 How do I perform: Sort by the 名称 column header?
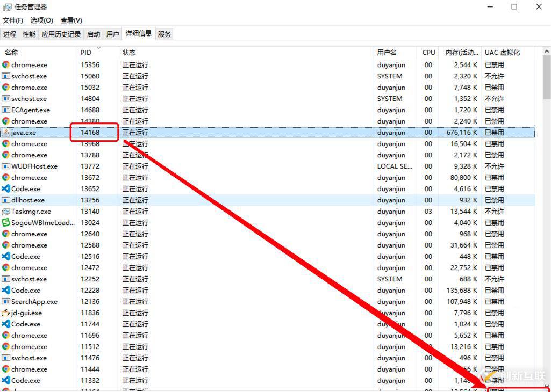(x=39, y=53)
